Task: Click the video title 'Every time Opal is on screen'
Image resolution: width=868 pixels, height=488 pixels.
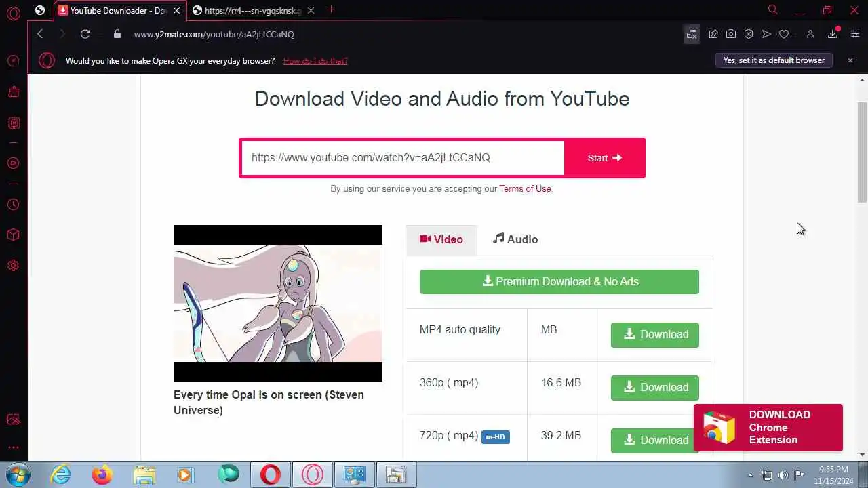Action: (269, 403)
